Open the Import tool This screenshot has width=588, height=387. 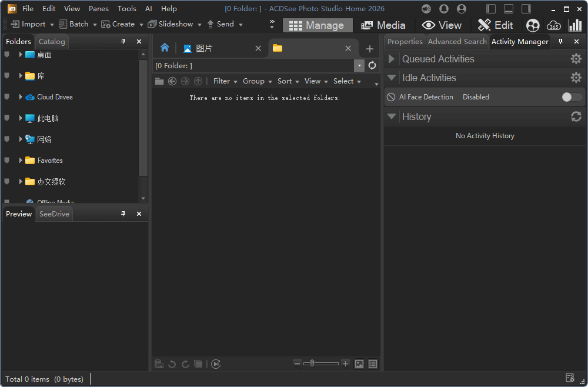[x=28, y=24]
